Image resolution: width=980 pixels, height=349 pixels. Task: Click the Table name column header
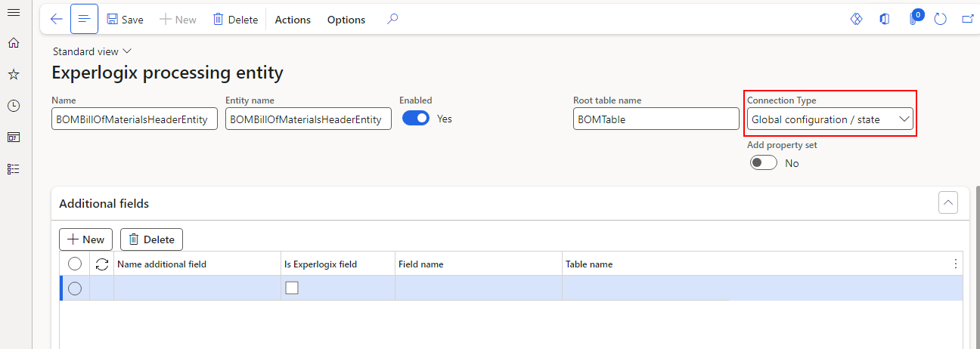589,264
